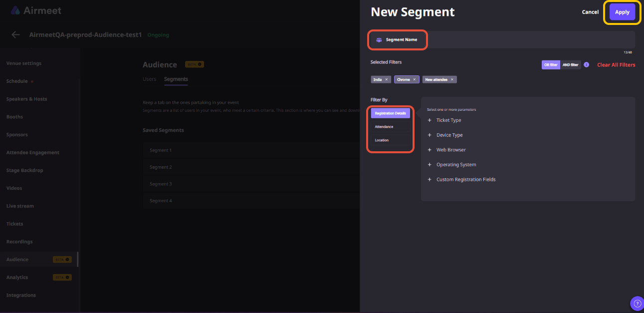
Task: Cancel the New Segment panel
Action: [590, 12]
